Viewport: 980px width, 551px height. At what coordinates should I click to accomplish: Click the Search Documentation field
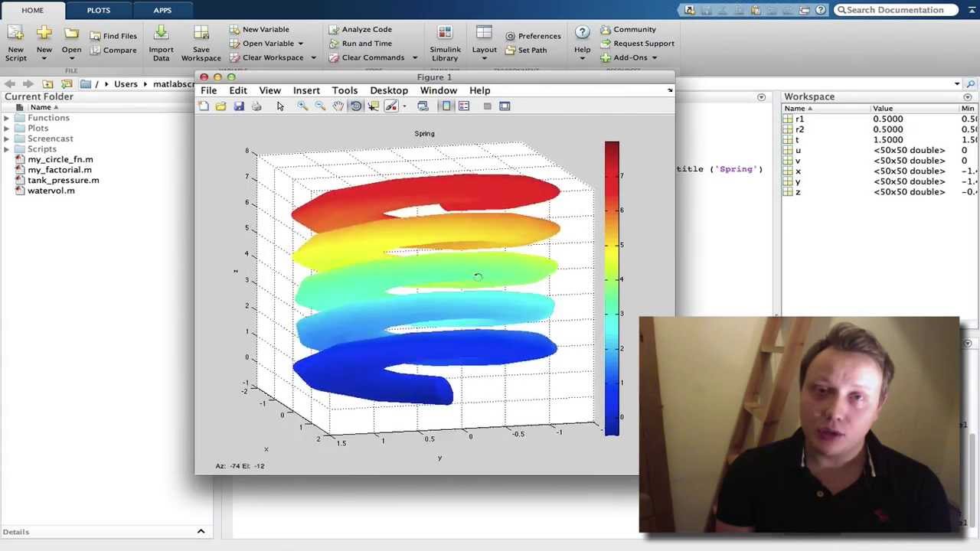click(896, 10)
